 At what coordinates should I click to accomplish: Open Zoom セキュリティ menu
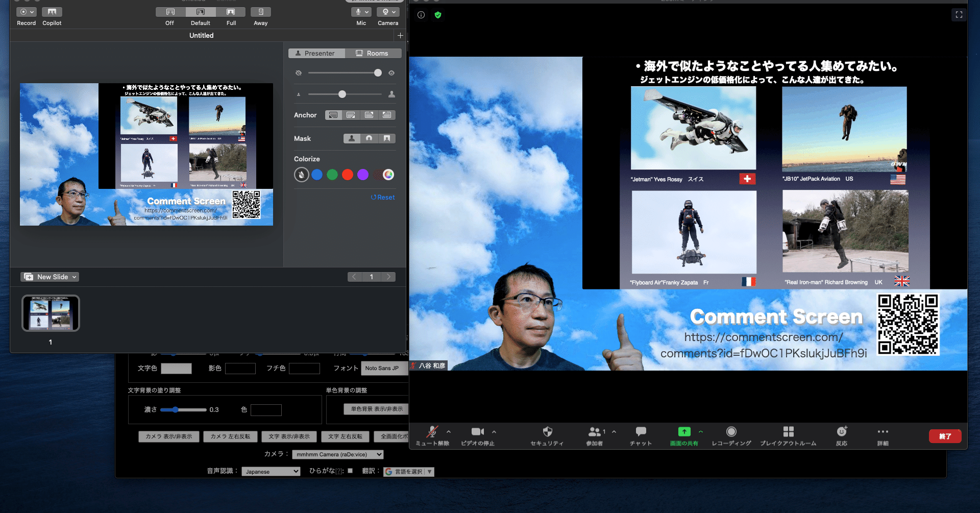point(547,435)
